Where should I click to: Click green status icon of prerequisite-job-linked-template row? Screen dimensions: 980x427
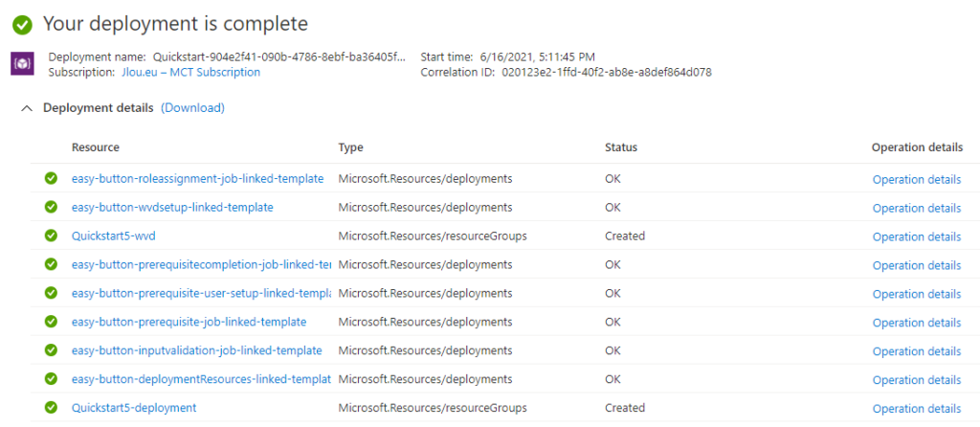click(x=52, y=322)
